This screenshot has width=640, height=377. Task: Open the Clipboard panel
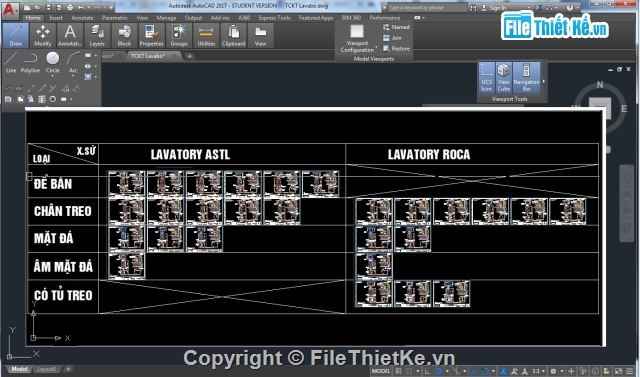point(233,35)
